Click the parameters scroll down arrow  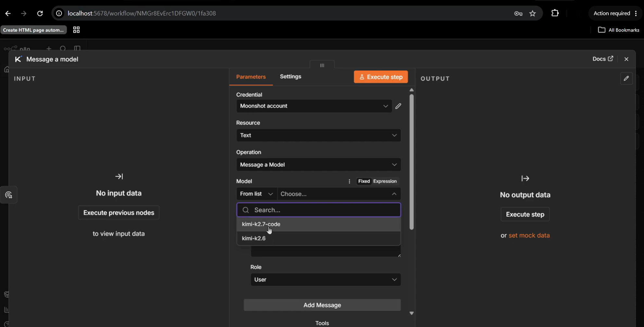412,313
